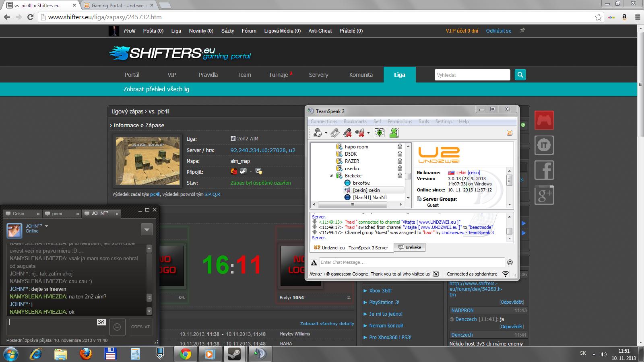Click Zobrazit všechny detaily link
644x362 pixels.
click(327, 323)
